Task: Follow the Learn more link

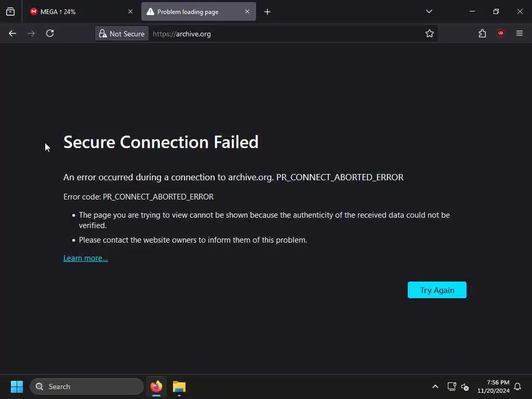Action: [x=86, y=258]
